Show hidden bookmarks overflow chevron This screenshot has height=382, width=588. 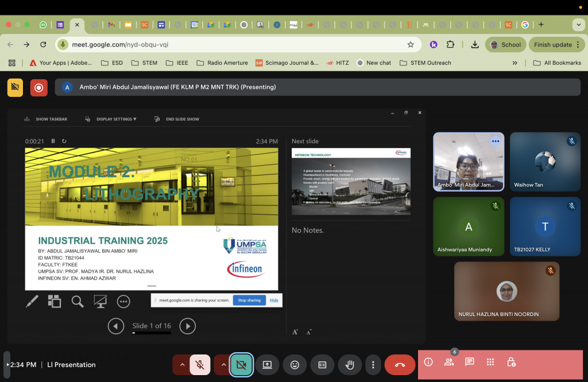pyautogui.click(x=515, y=63)
